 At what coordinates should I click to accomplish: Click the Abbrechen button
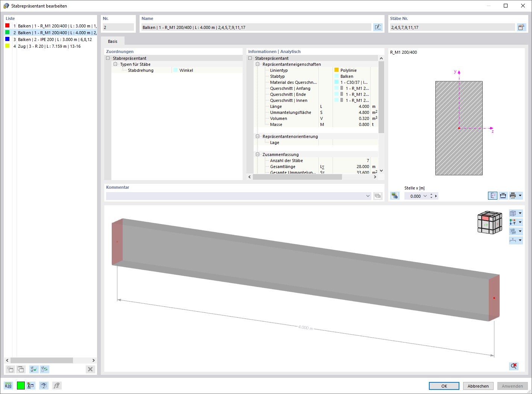click(x=478, y=386)
